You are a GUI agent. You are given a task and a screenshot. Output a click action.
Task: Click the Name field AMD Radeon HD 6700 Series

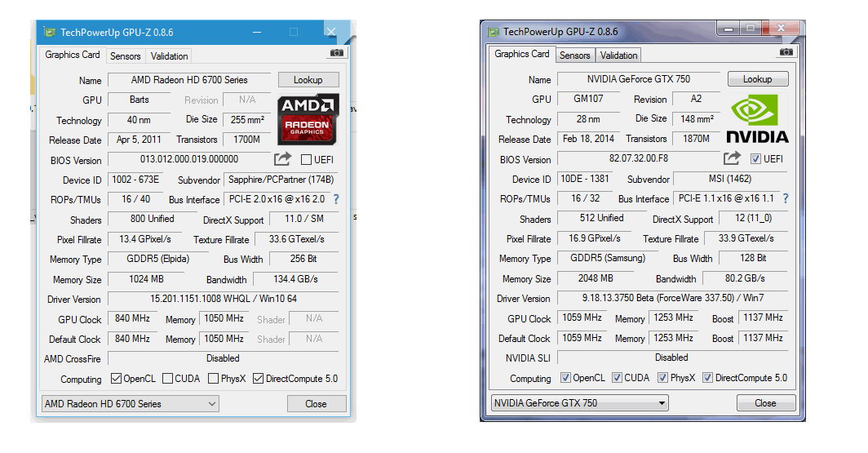point(189,80)
